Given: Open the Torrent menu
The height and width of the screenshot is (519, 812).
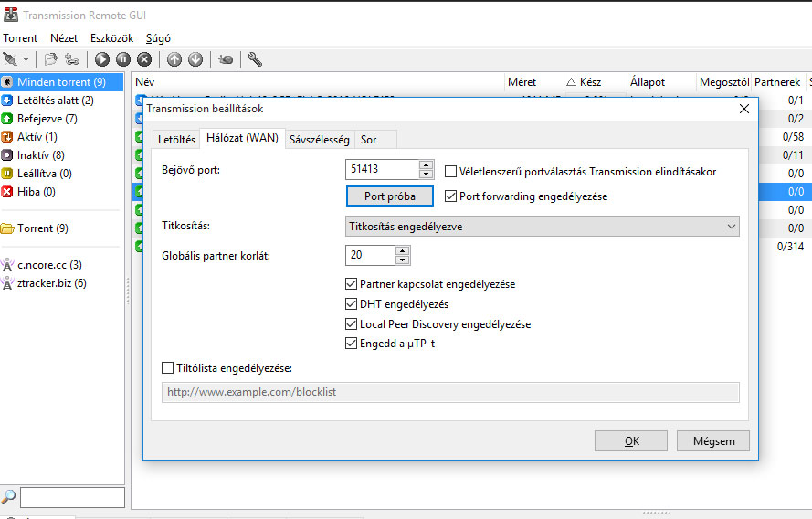Looking at the screenshot, I should point(20,38).
